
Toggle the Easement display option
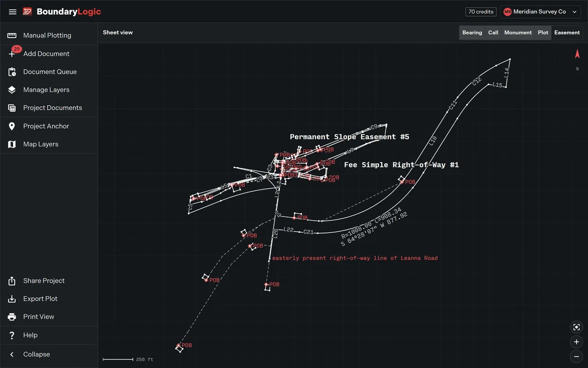(567, 33)
